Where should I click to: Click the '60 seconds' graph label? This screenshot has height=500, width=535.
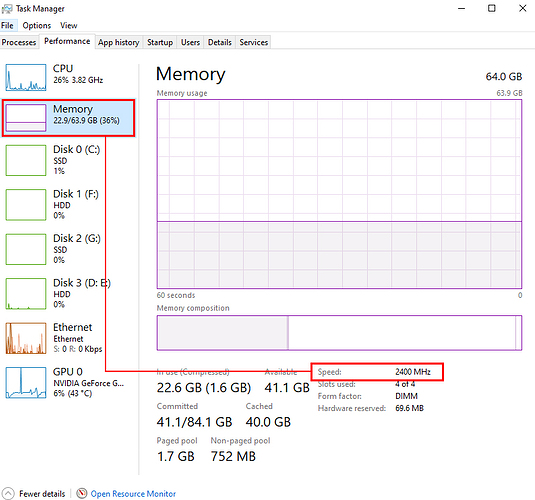point(176,295)
